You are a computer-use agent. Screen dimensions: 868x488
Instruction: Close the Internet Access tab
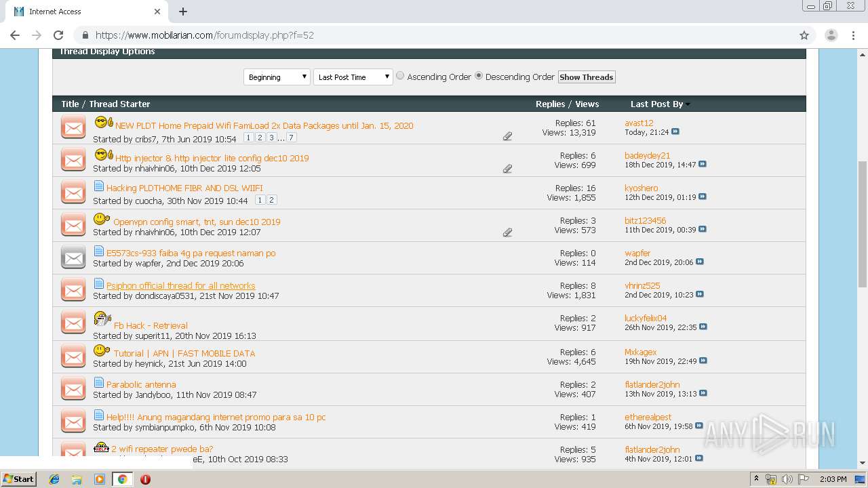click(x=157, y=12)
